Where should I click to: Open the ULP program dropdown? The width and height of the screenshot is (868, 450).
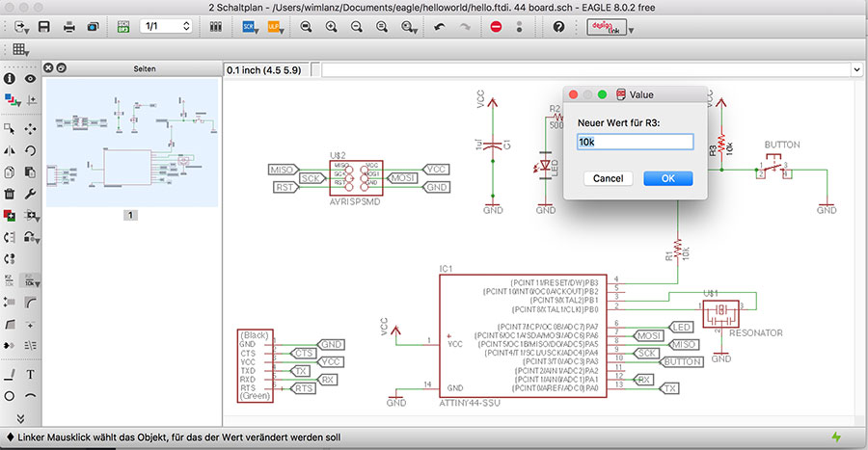click(x=276, y=27)
